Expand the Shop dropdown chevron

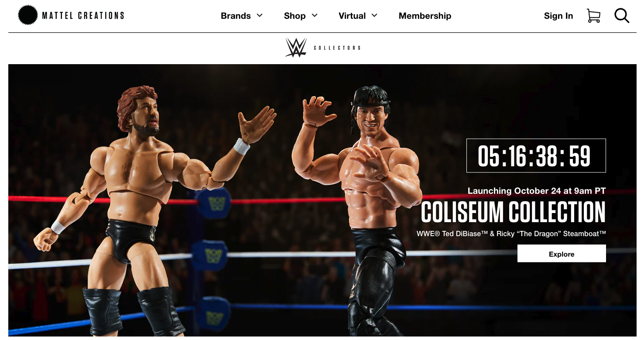click(315, 15)
